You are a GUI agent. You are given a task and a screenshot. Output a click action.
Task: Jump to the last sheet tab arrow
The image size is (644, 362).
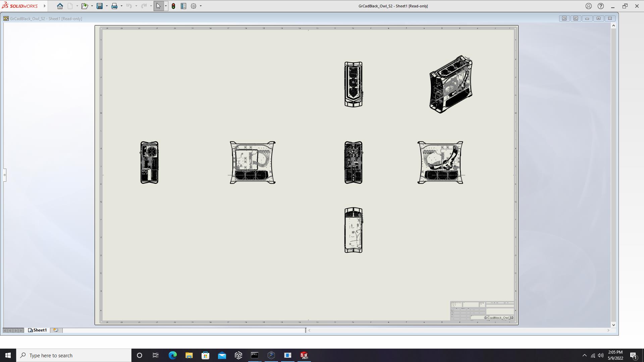21,330
